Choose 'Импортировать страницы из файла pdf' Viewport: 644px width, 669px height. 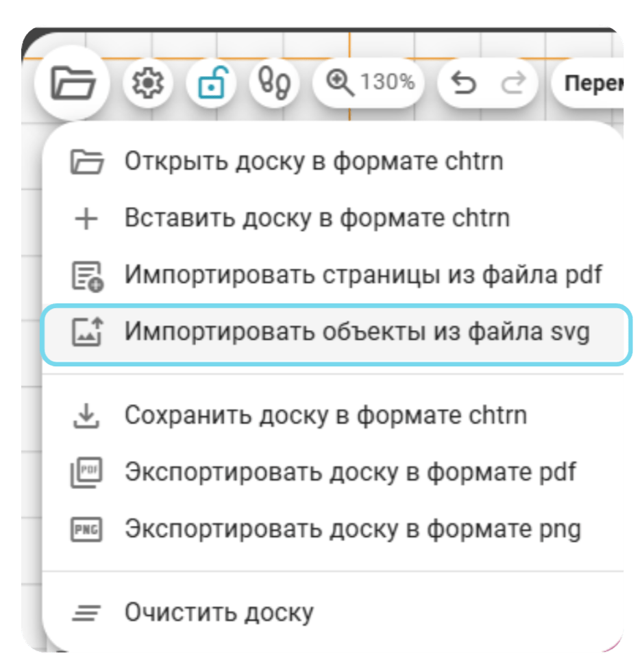pyautogui.click(x=333, y=275)
